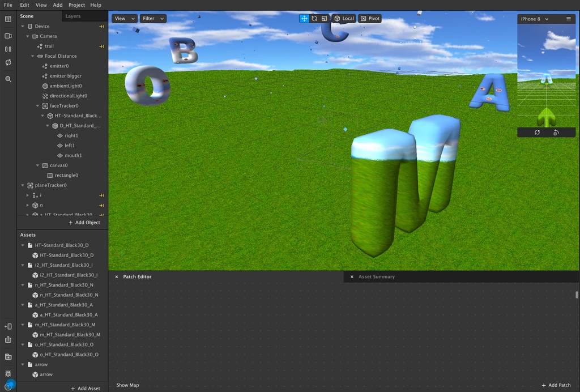Open the Filter dropdown in viewport
Screen dimensions: 580x392
[153, 19]
